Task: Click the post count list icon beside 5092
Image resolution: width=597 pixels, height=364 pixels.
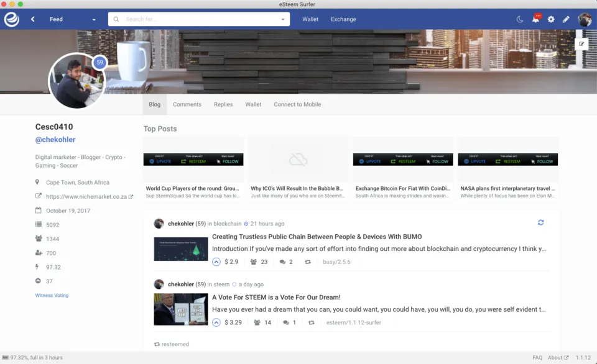Action: (39, 224)
